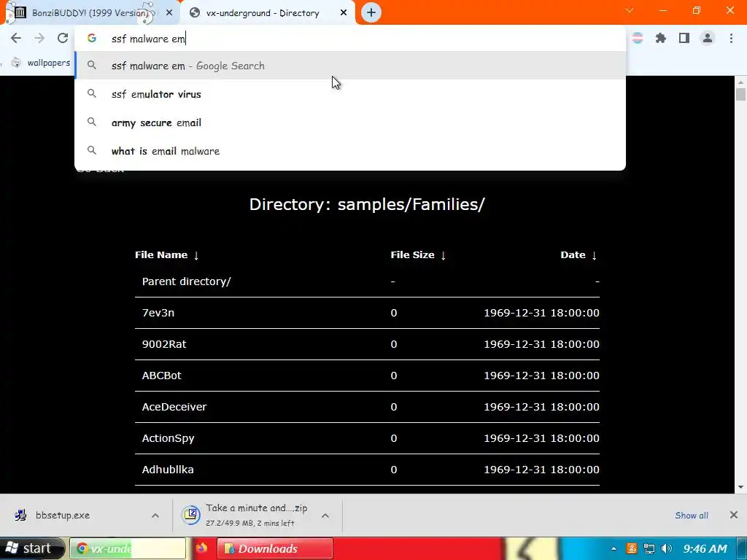Image resolution: width=747 pixels, height=560 pixels.
Task: Choose suggestion 'ssf malware em - Google Search'
Action: point(350,66)
